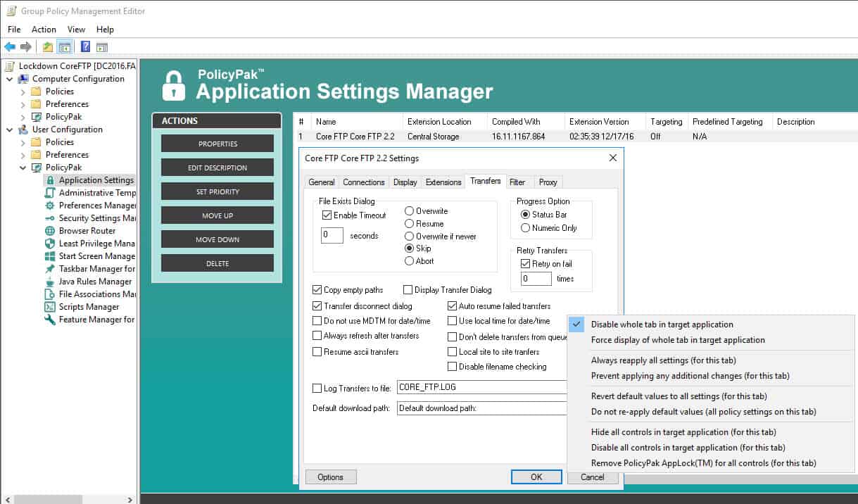This screenshot has height=504, width=858.
Task: Click the Least Privilege Manager shield icon
Action: pos(50,244)
